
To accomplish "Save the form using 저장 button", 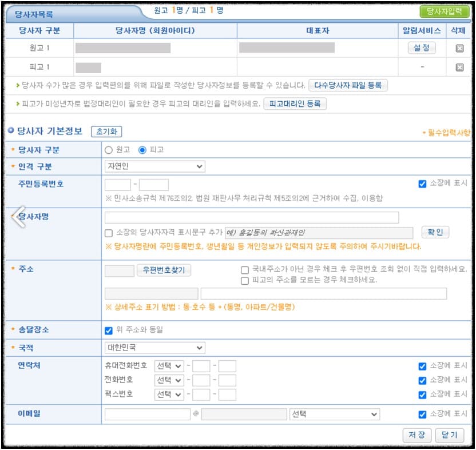I will 417,435.
